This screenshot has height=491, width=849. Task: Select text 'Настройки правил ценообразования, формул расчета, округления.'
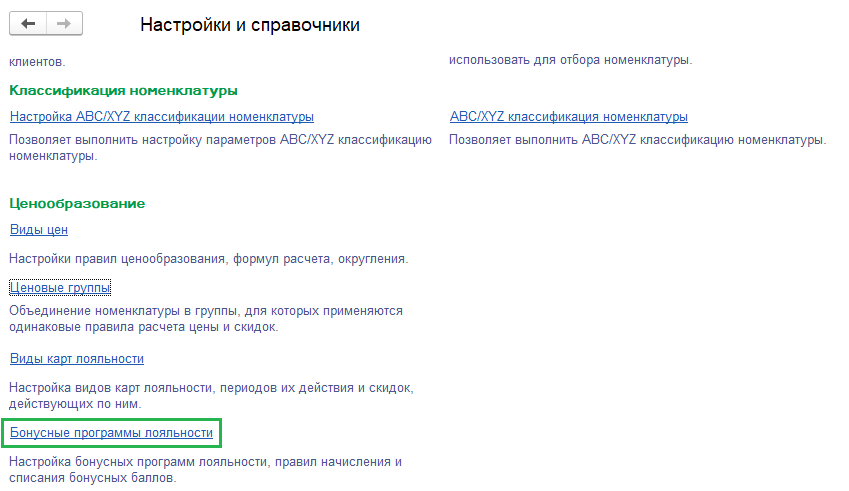(x=208, y=259)
